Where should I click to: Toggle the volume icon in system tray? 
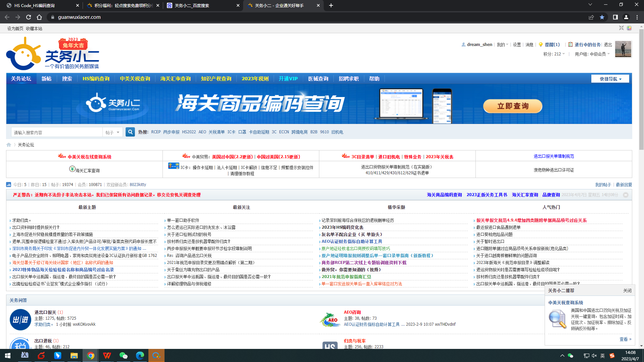click(594, 356)
